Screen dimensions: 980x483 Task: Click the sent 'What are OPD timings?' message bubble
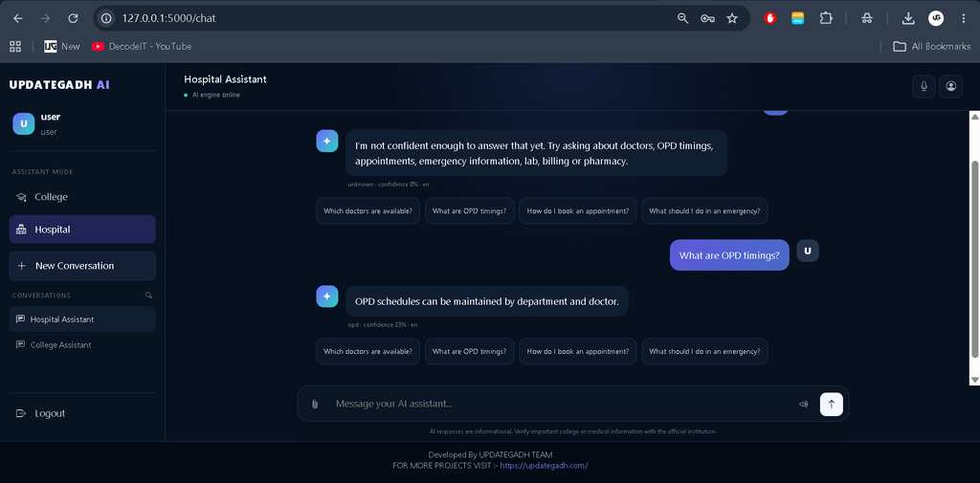(729, 255)
